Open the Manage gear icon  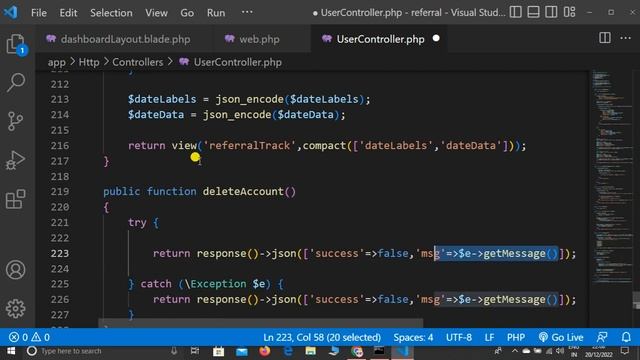click(x=16, y=309)
